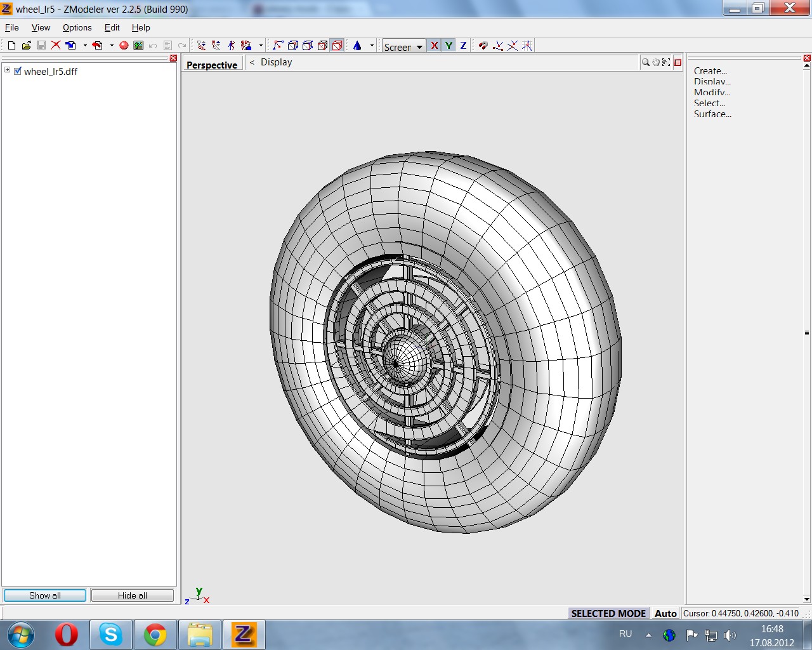The image size is (812, 650).
Task: Click the grayed Save floppy disk icon
Action: click(x=41, y=46)
